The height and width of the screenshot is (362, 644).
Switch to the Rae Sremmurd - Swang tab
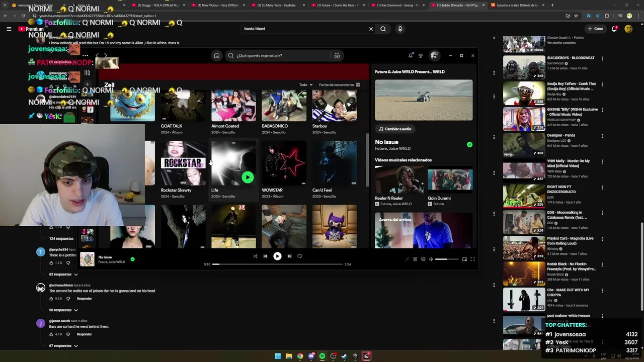[398, 5]
